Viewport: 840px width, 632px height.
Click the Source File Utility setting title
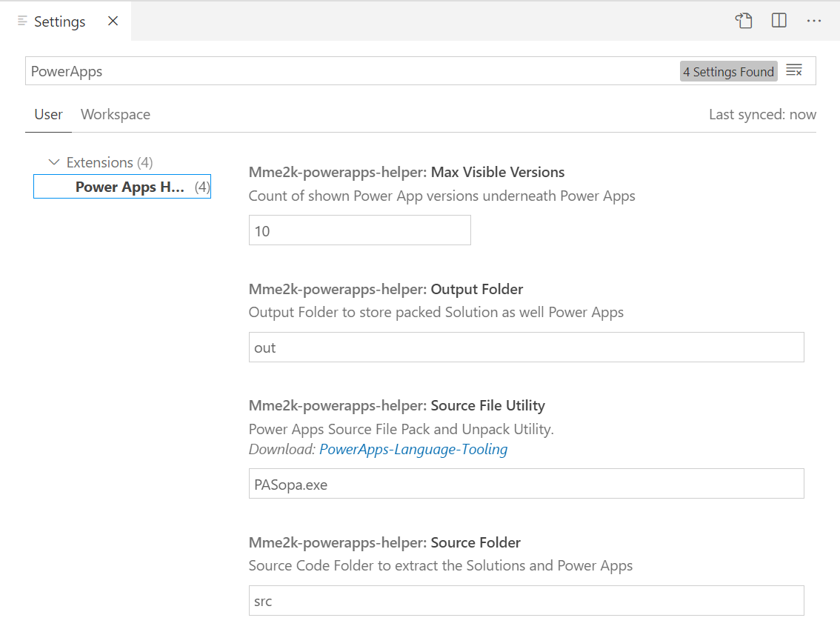tap(396, 405)
